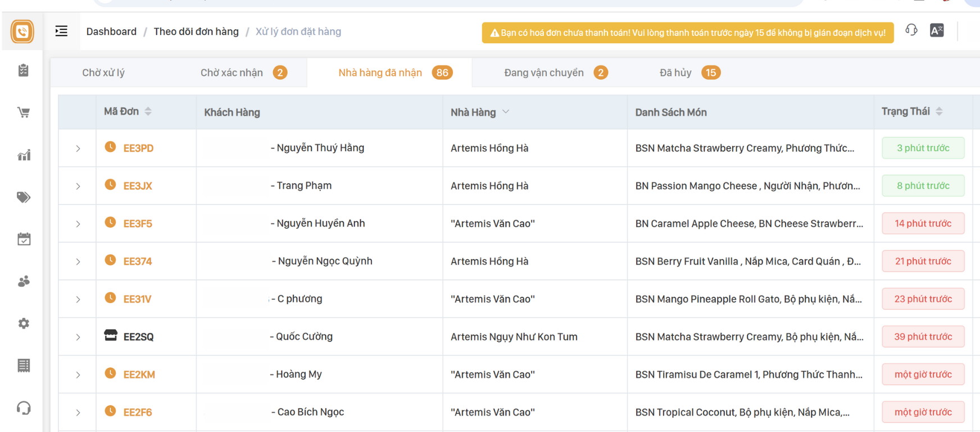Open the bar chart statistics icon
Image resolution: width=980 pixels, height=432 pixels.
24,155
